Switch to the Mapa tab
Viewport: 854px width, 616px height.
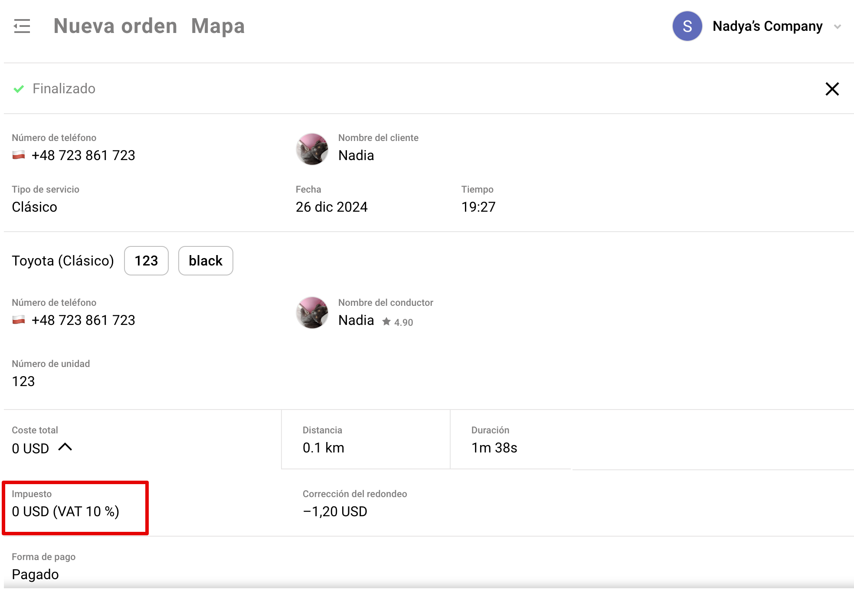tap(218, 26)
